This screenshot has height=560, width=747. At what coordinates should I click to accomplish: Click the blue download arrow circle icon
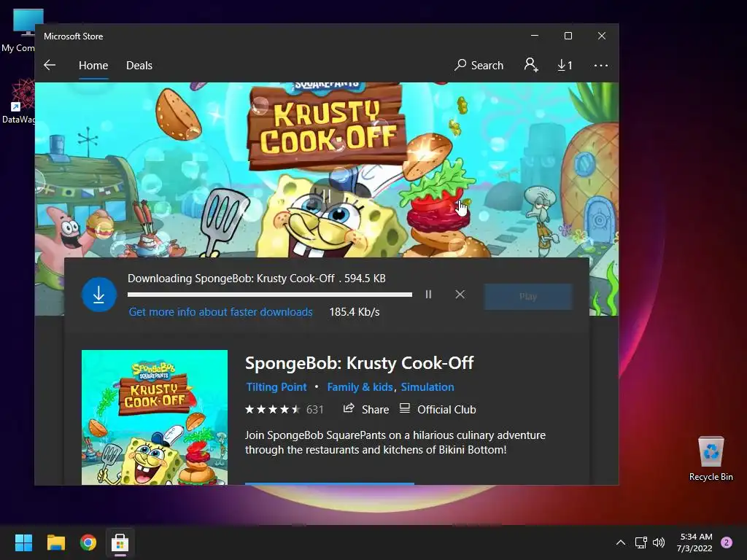click(99, 295)
